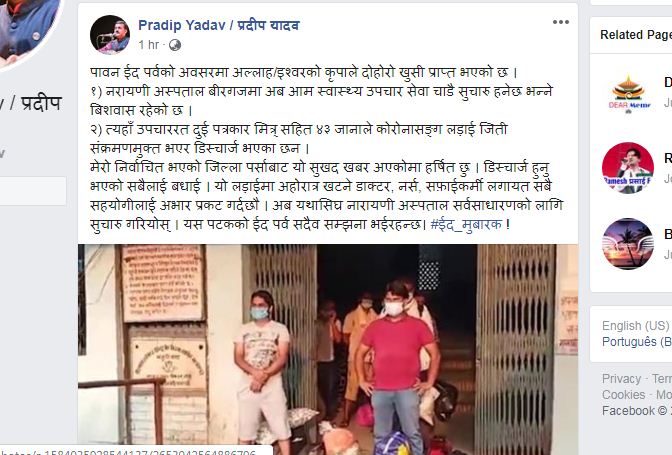Image resolution: width=672 pixels, height=455 pixels.
Task: Open the Ramesh Prasad page avatar
Action: tap(628, 168)
